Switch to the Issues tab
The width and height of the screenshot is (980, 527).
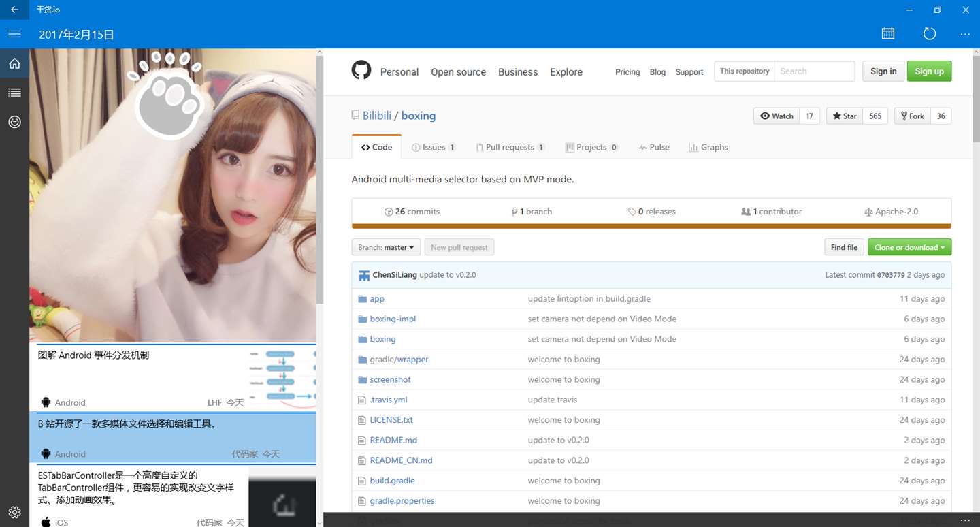click(x=434, y=147)
